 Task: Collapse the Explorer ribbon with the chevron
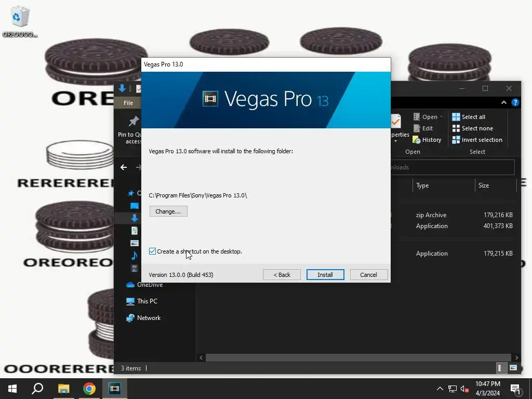pos(504,102)
